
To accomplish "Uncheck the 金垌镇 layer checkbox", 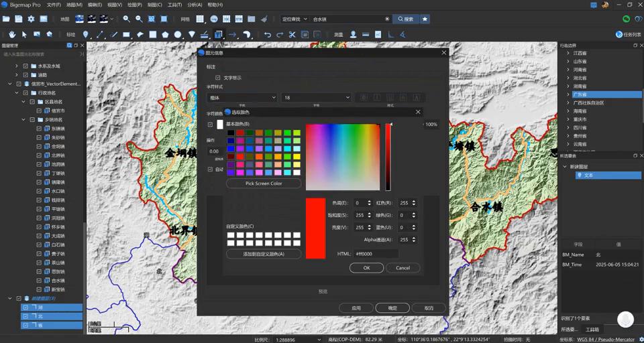I will [39, 146].
